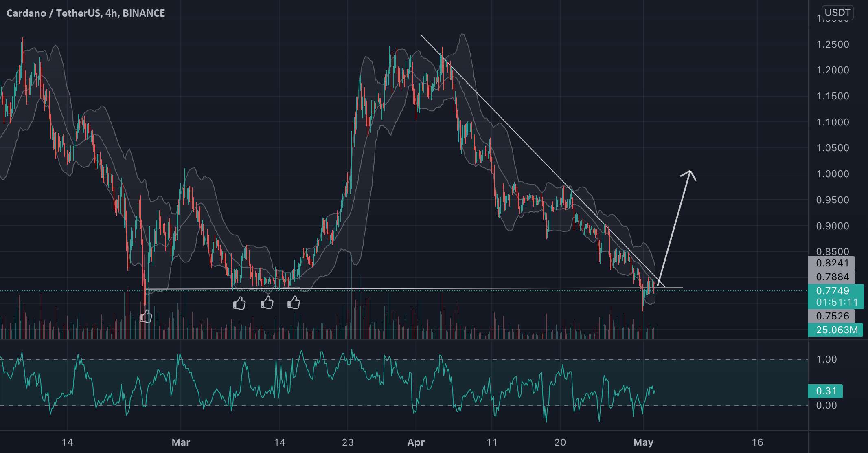Click the 1.0500 price axis label
Viewport: 868px width, 453px height.
tap(833, 148)
